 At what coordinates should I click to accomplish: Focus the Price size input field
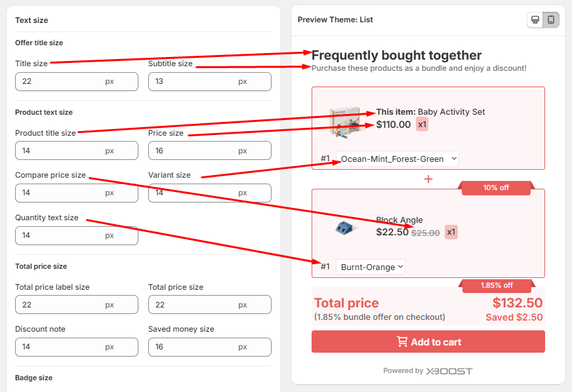click(x=194, y=151)
